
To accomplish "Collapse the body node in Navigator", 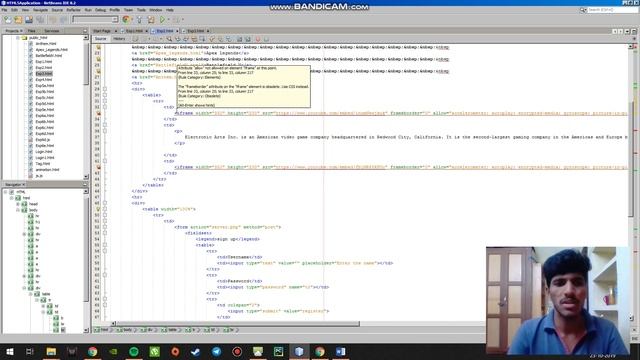I will 18,210.
